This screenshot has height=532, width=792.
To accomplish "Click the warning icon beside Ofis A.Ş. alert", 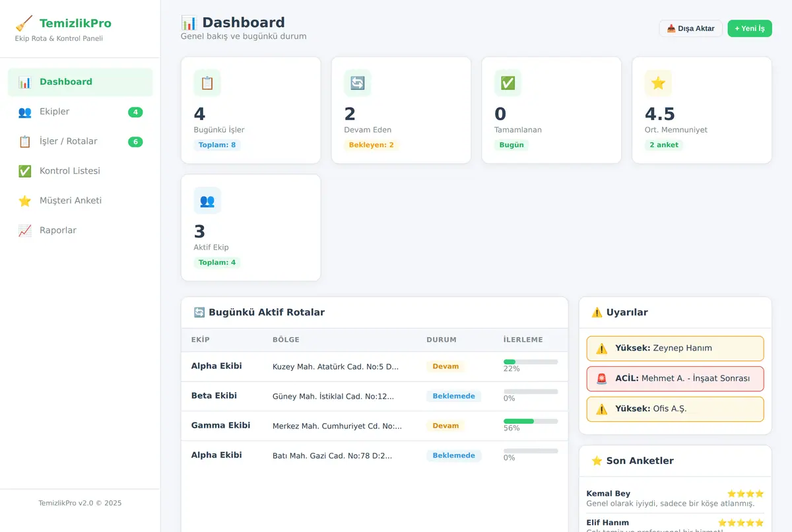I will (602, 409).
